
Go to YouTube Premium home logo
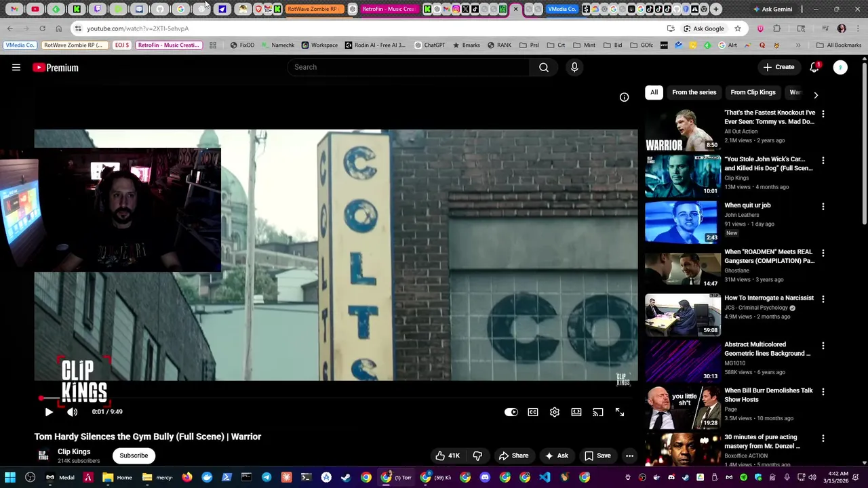coord(56,67)
